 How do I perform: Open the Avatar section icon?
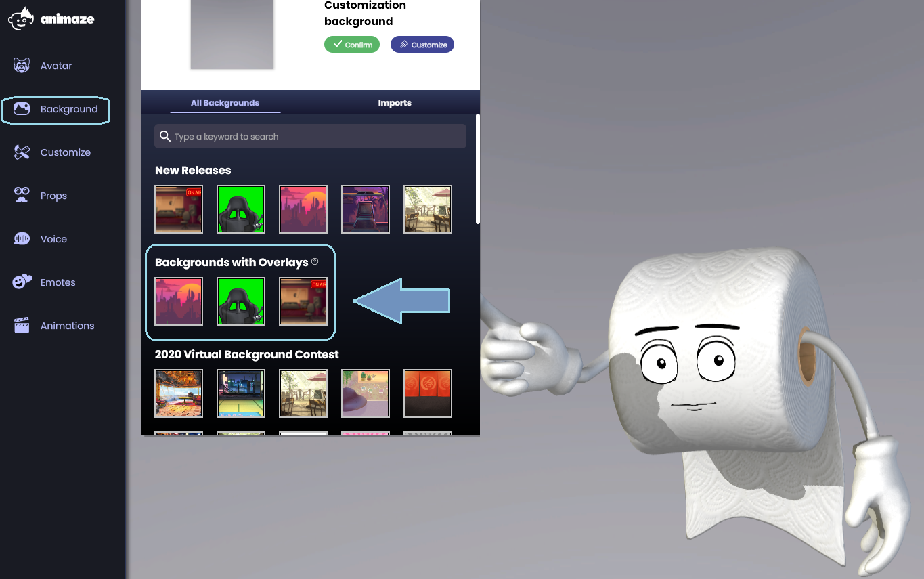click(22, 66)
